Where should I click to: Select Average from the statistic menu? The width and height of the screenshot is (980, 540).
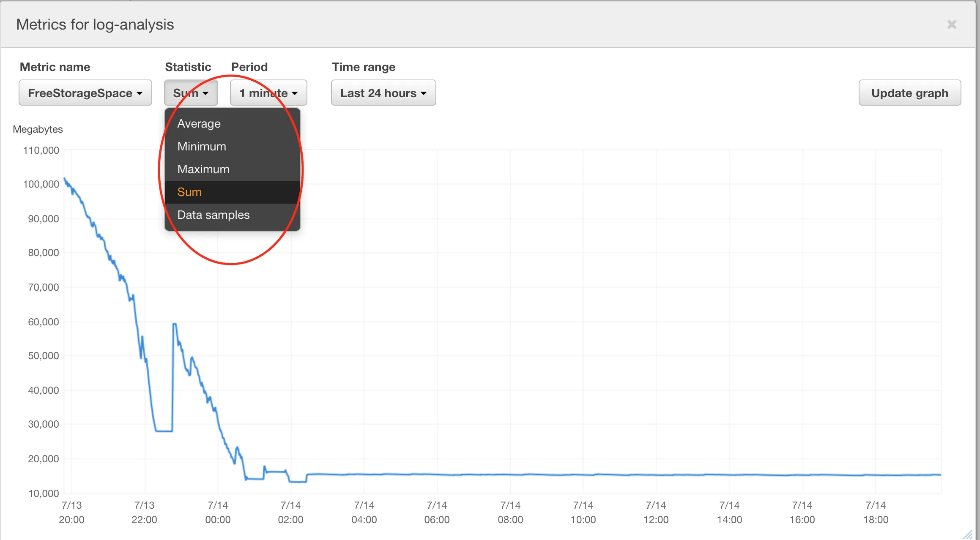[x=199, y=124]
